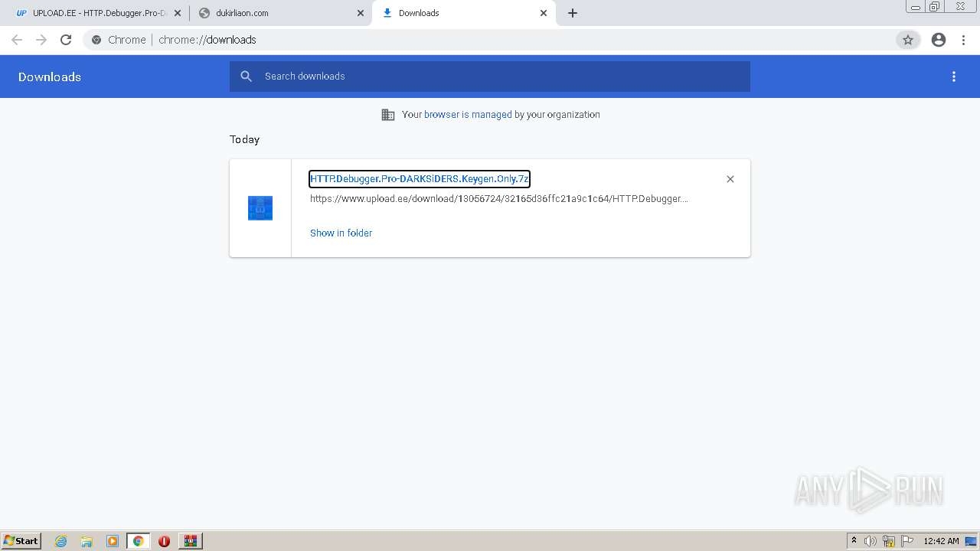Show hidden system tray icons
This screenshot has width=980, height=551.
pos(854,541)
